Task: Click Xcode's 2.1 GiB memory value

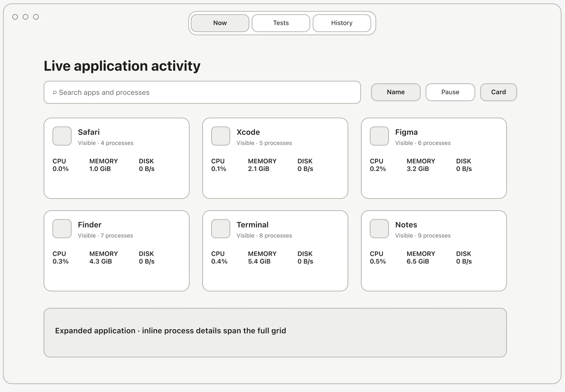Action: click(259, 169)
